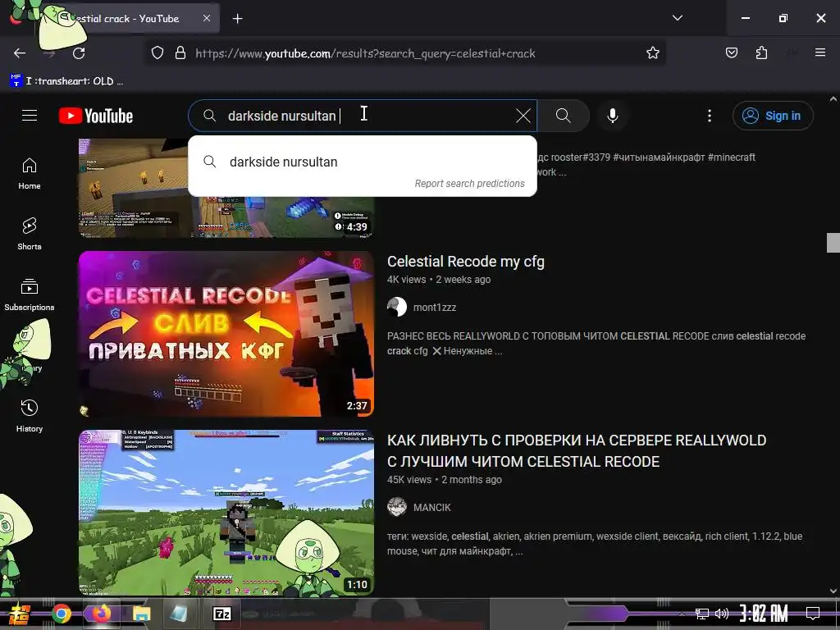Screen dimensions: 840x630
Task: Open the ':transheart: OLD' bookmark
Action: pyautogui.click(x=67, y=81)
